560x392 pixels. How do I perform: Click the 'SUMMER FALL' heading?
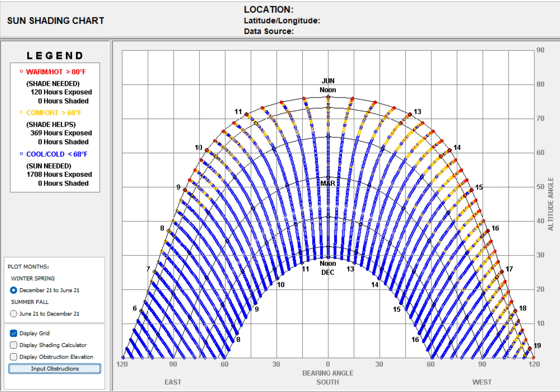(x=30, y=302)
